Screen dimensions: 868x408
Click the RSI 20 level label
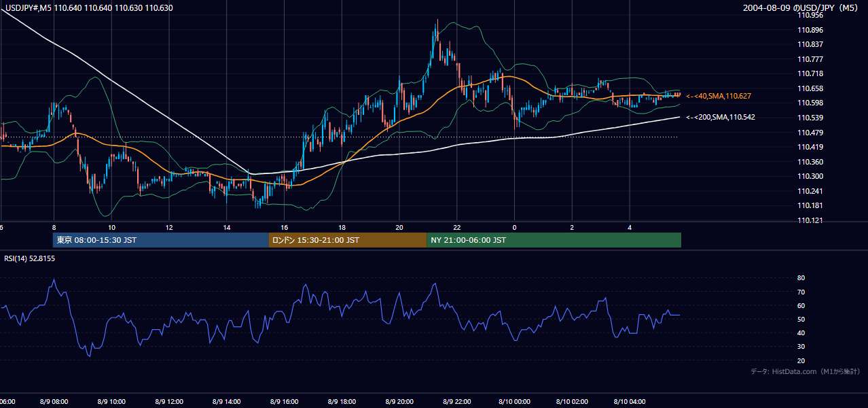point(801,360)
